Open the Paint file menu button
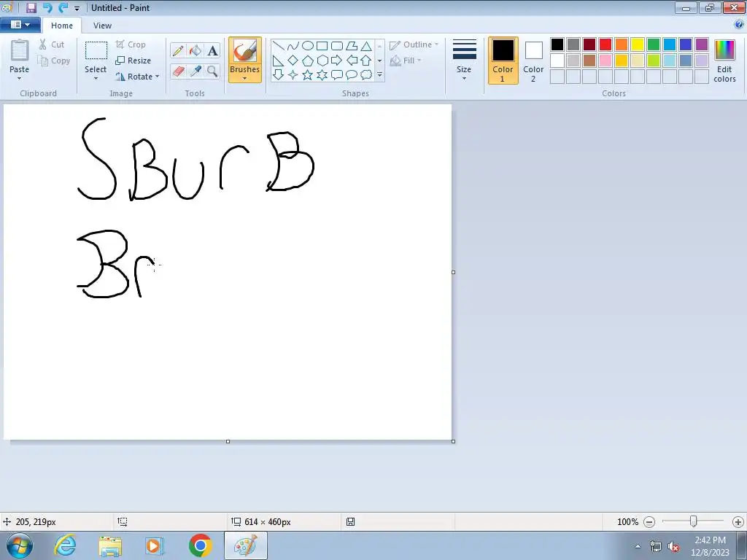Viewport: 747px width, 560px height. coord(20,25)
